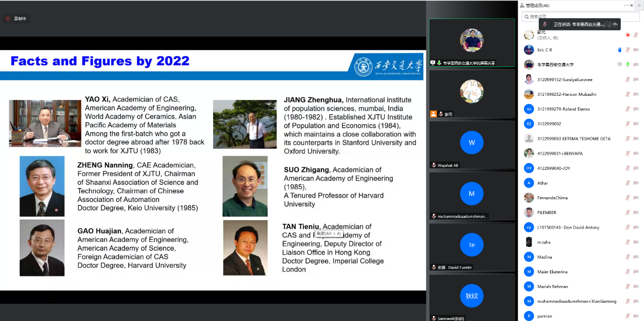
Task: Mute toggle for 3120999152-SuraiyaSurovee
Action: 628,79
